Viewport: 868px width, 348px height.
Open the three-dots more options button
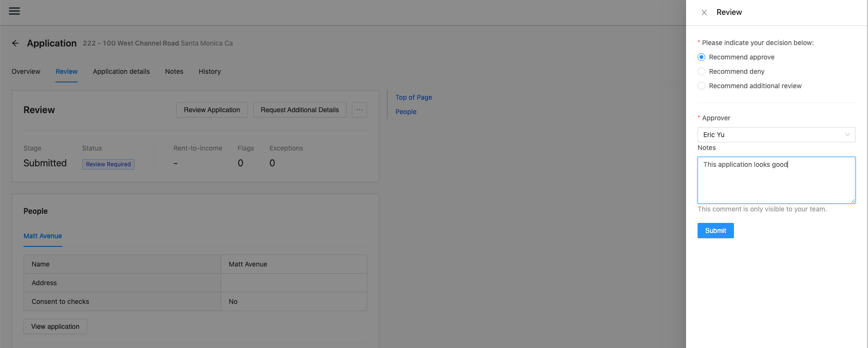[x=360, y=110]
